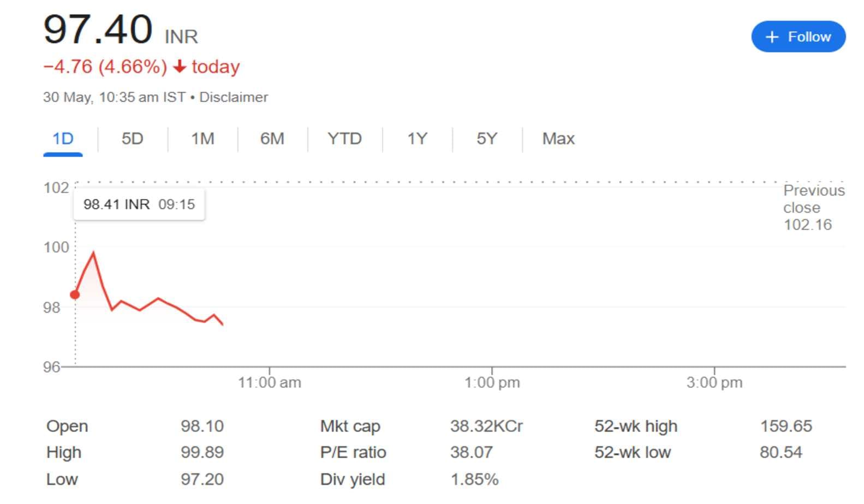
Task: Open the 1Y performance chart
Action: (x=418, y=139)
